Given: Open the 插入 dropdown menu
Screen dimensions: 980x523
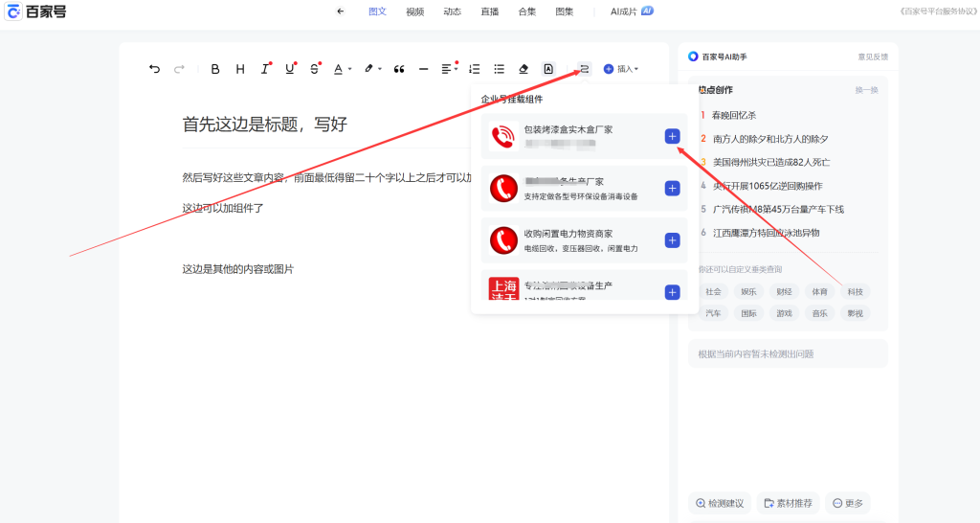Looking at the screenshot, I should [621, 69].
